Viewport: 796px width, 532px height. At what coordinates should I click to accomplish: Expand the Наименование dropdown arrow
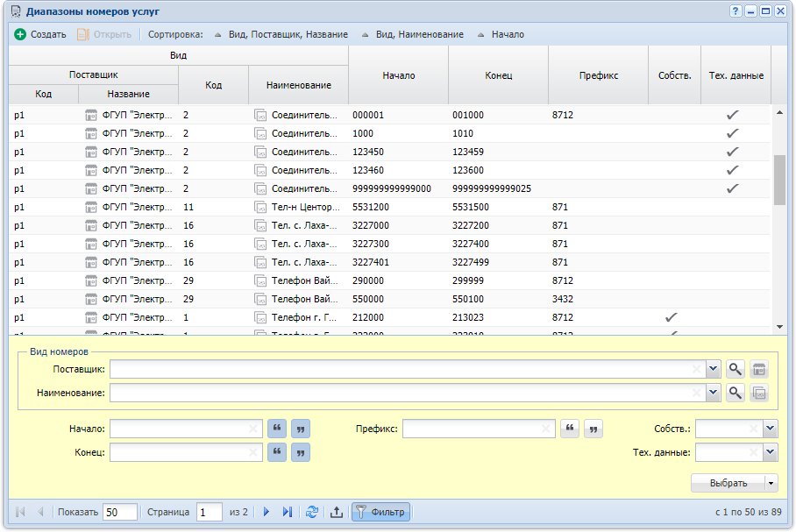tap(714, 393)
